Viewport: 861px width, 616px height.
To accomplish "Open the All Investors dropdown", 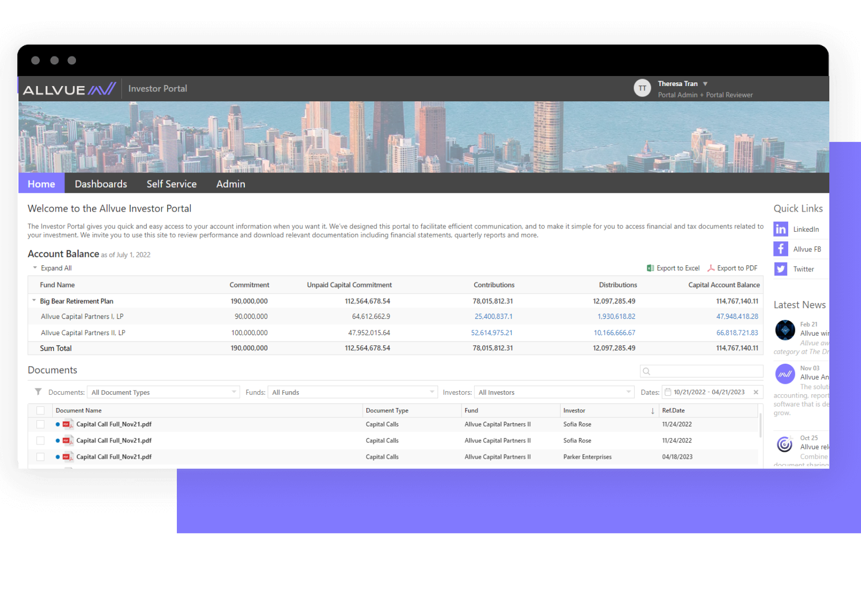I will pyautogui.click(x=554, y=392).
